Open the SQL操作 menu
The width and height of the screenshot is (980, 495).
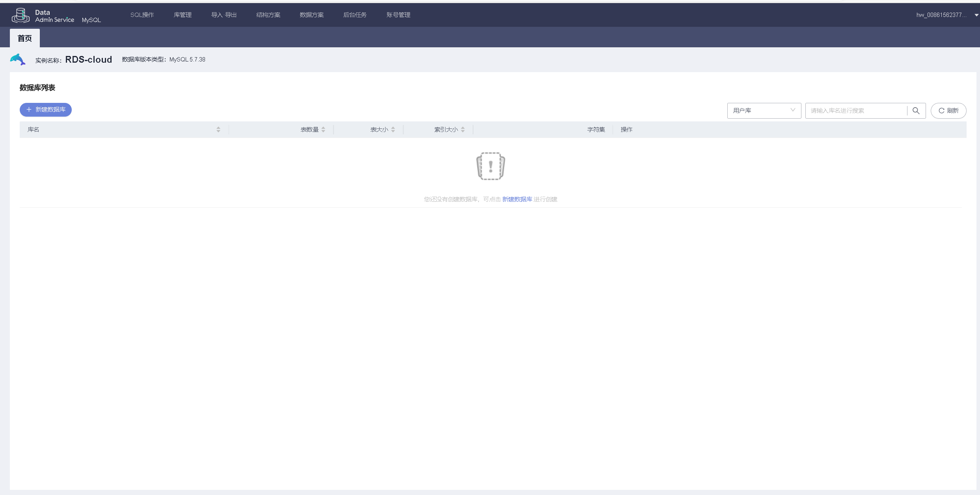tap(142, 15)
